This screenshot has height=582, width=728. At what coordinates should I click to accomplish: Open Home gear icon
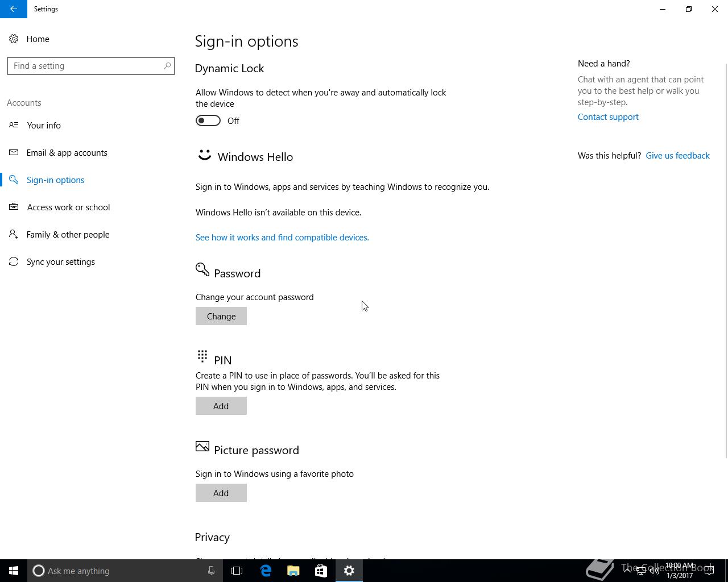(14, 39)
